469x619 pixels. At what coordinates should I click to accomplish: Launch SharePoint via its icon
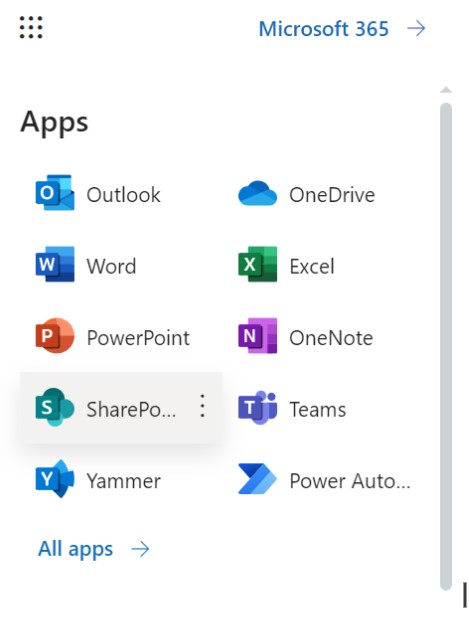click(x=54, y=407)
